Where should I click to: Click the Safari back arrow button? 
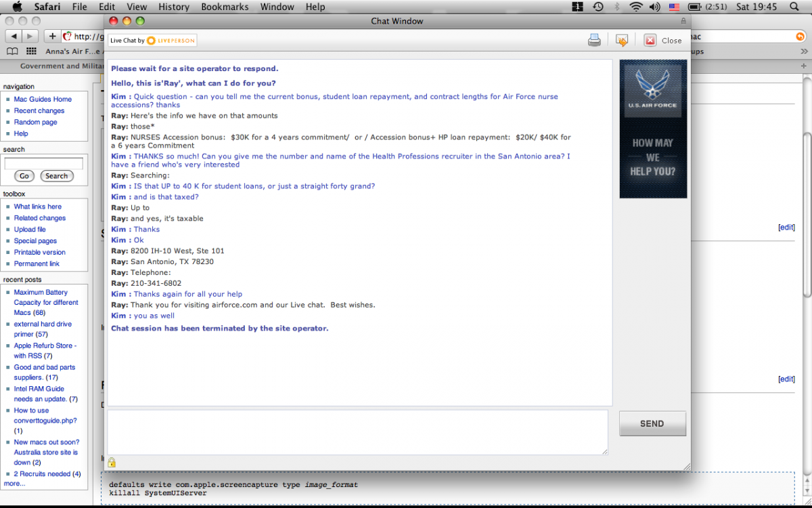point(14,37)
